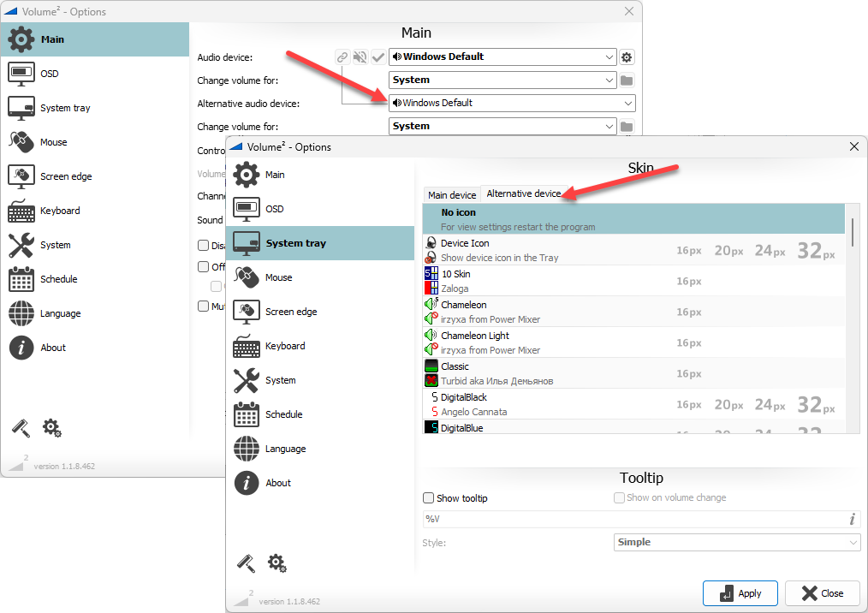The width and height of the screenshot is (868, 613).
Task: Select System tray in front window sidebar
Action: tap(320, 243)
